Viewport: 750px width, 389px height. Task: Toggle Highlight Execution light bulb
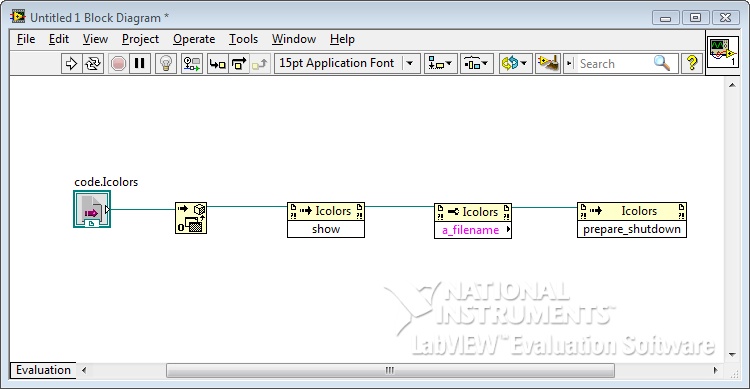166,64
